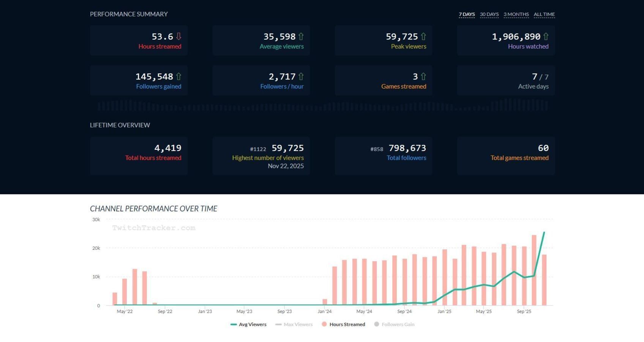This screenshot has height=342, width=644.
Task: Click the green line icon beside Avg Viewers legend
Action: click(x=233, y=325)
